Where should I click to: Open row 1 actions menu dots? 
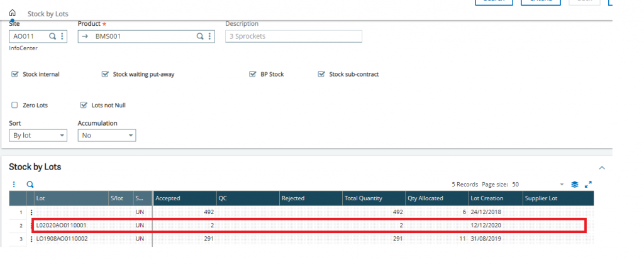tap(31, 212)
